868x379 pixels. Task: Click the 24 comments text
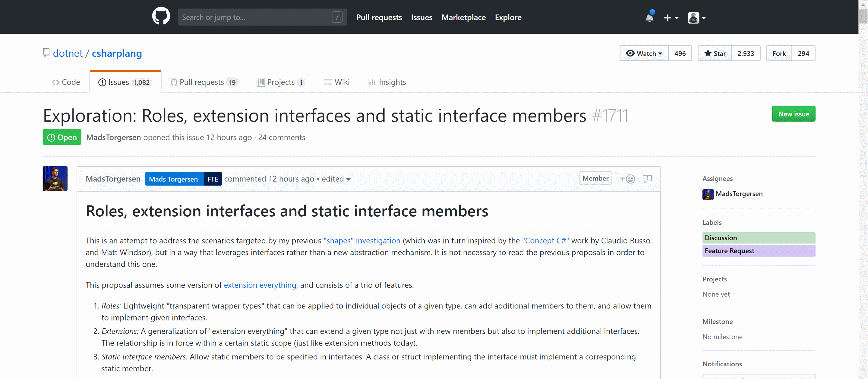281,137
